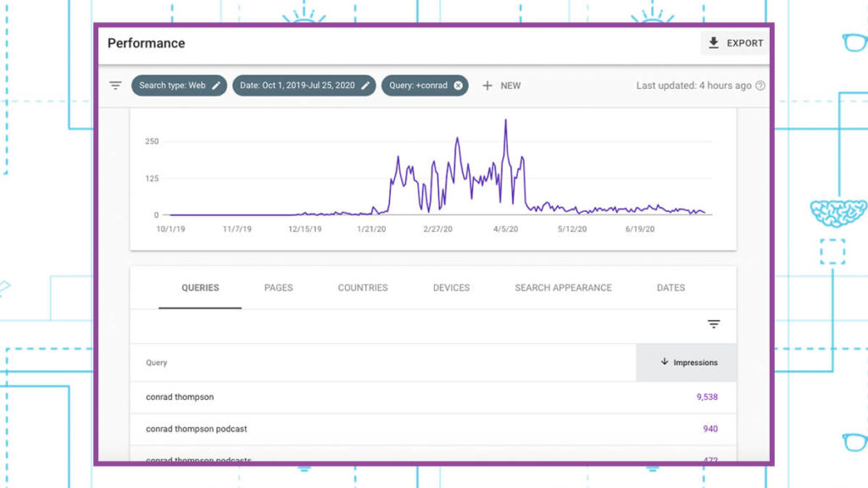868x488 pixels.
Task: Edit the date range filter pencil icon
Action: tap(365, 86)
